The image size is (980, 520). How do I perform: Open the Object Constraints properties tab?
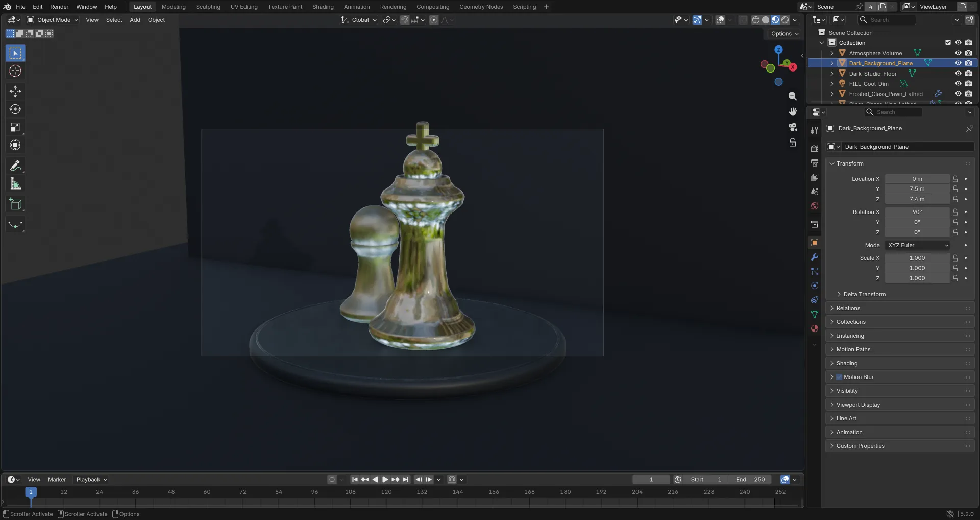click(815, 300)
